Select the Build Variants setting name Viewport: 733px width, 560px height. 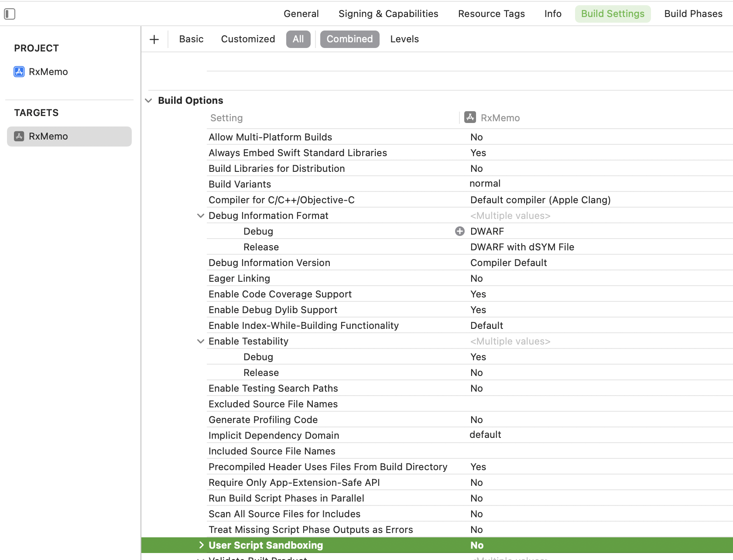240,184
